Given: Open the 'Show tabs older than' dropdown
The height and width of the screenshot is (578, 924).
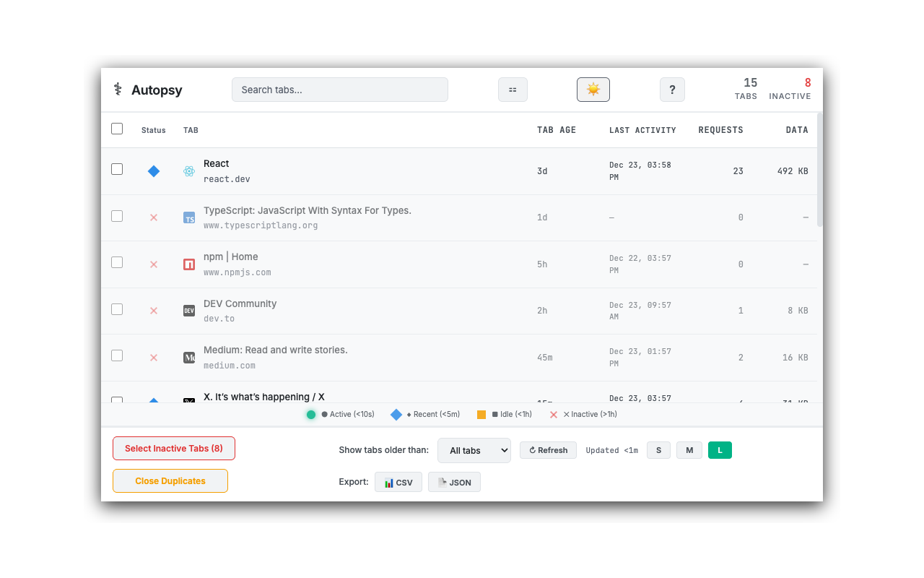Looking at the screenshot, I should [x=474, y=450].
